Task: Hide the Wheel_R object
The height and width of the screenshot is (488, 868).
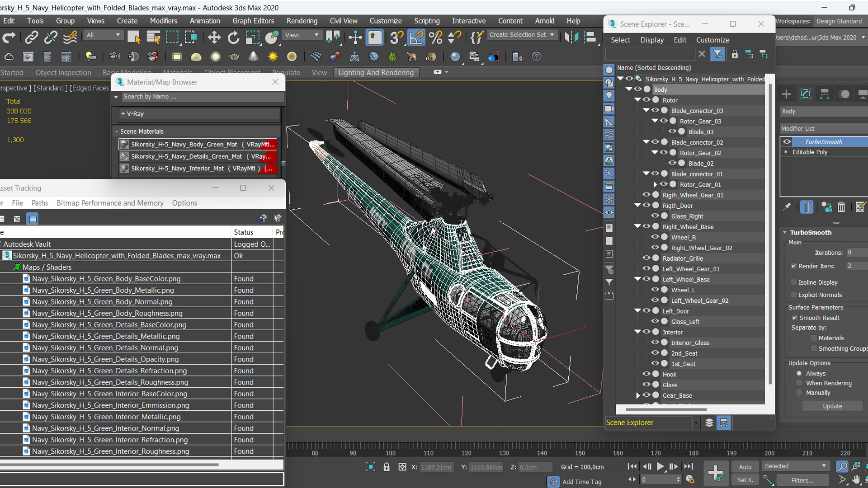Action: 655,237
